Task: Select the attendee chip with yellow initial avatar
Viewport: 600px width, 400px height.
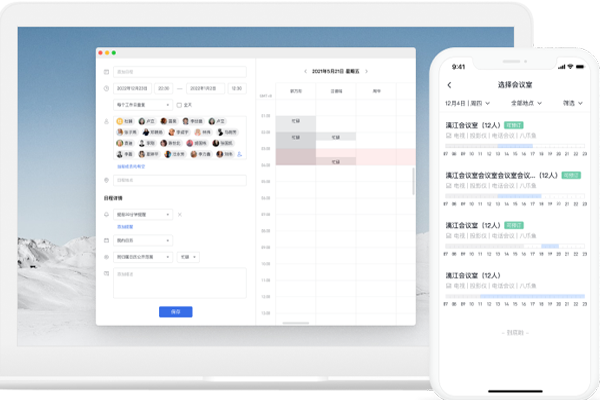Action: (125, 121)
